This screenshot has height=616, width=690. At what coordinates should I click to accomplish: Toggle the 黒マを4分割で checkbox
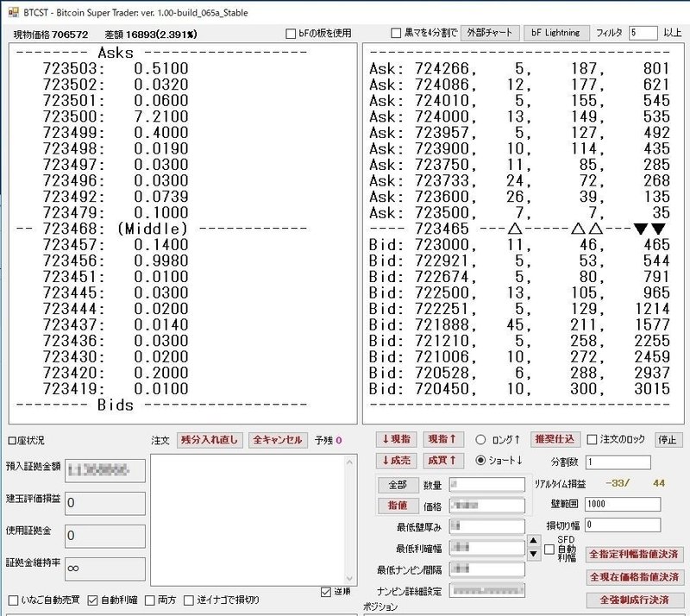(396, 33)
